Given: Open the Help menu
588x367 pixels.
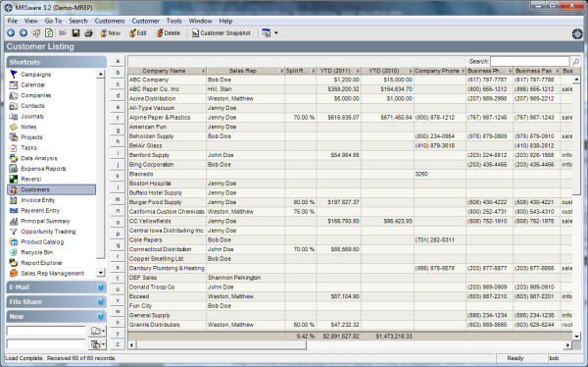Looking at the screenshot, I should pyautogui.click(x=225, y=21).
